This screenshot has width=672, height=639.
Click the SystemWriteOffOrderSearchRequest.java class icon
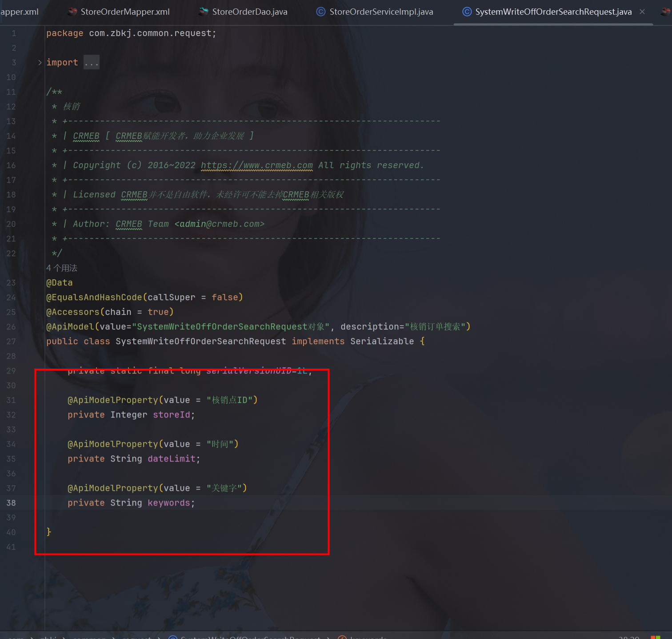(x=467, y=12)
